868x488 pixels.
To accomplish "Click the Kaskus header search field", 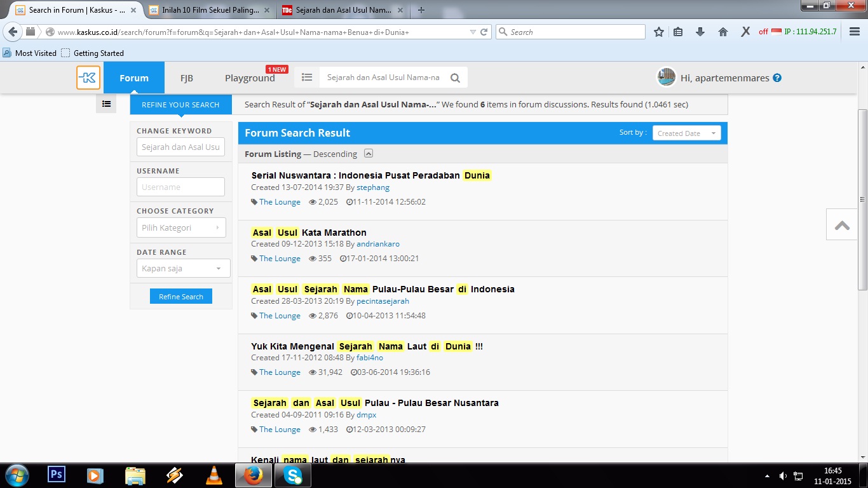I will tap(383, 78).
